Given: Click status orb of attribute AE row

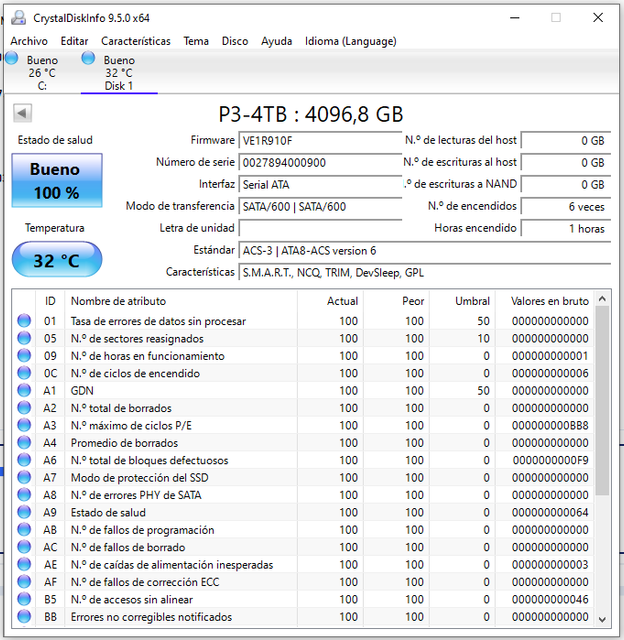Looking at the screenshot, I should (24, 564).
